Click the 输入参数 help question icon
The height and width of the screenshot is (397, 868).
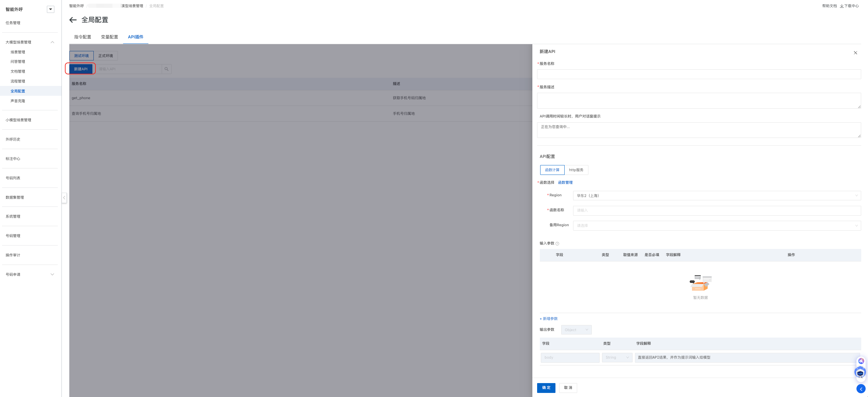[557, 243]
